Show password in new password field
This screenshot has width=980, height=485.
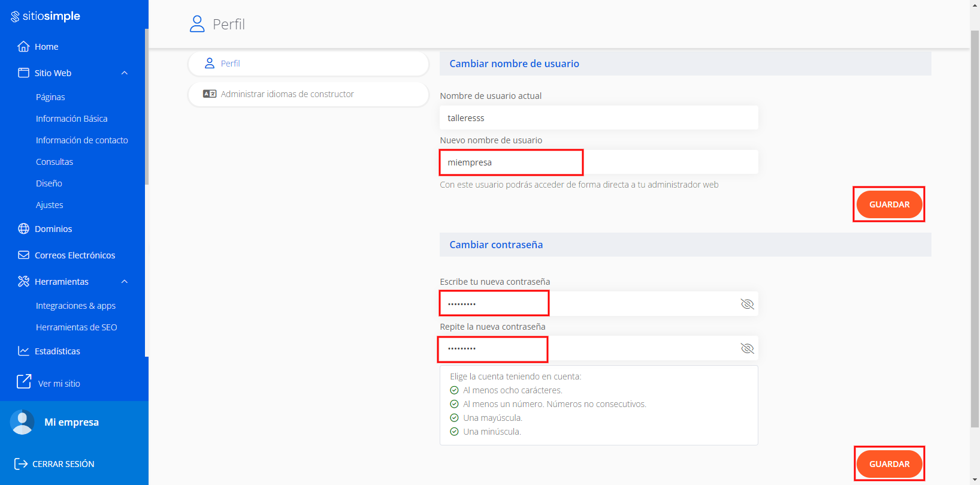click(x=747, y=304)
